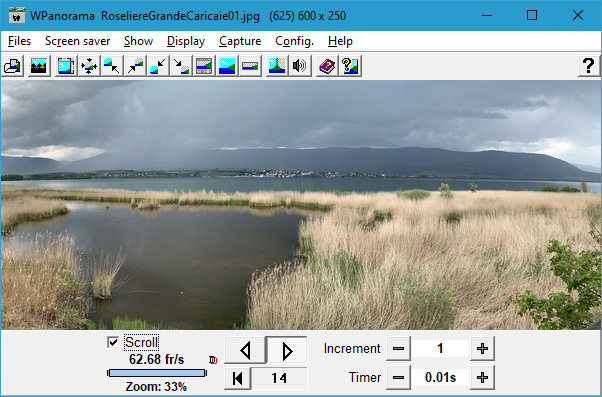This screenshot has width=602, height=397.
Task: Click the Zoom: 33% label
Action: pos(156,386)
